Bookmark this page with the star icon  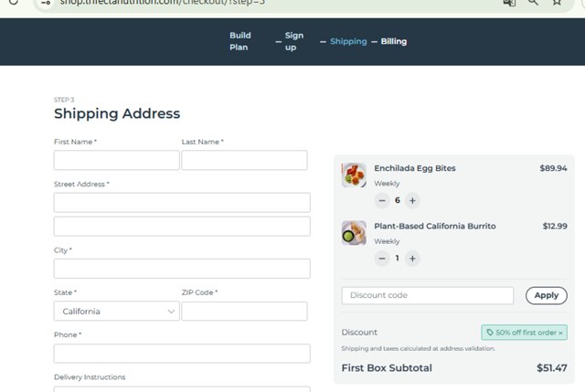click(557, 2)
